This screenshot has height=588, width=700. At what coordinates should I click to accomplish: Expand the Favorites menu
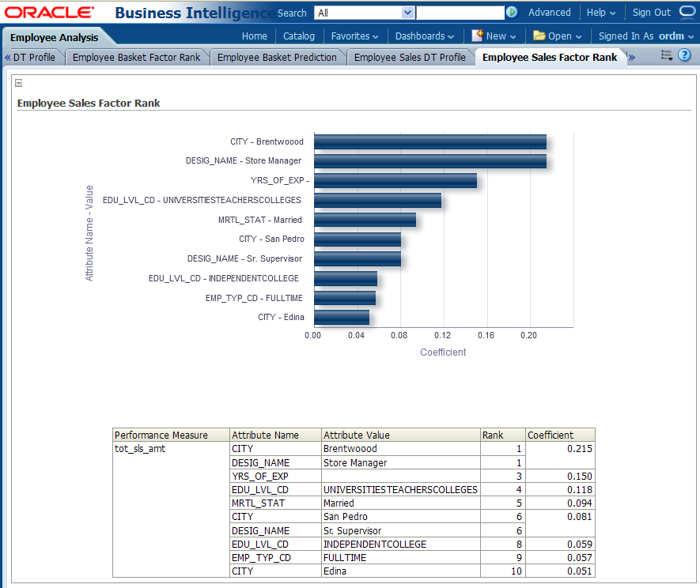coord(354,36)
